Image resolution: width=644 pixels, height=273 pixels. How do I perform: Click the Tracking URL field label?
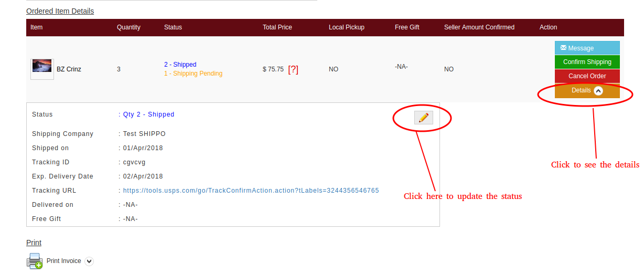point(54,191)
